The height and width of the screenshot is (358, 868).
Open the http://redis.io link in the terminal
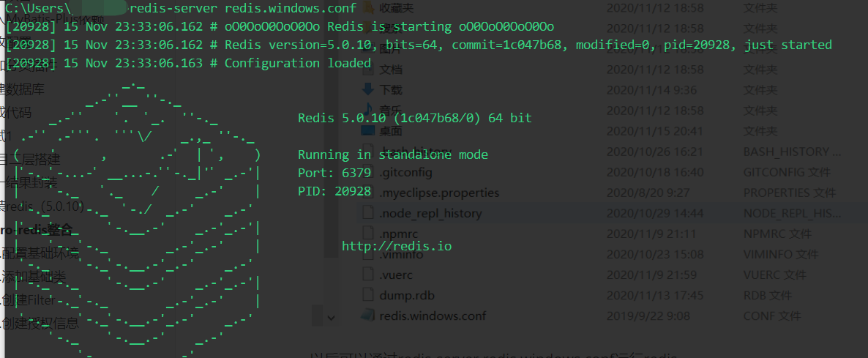point(397,246)
